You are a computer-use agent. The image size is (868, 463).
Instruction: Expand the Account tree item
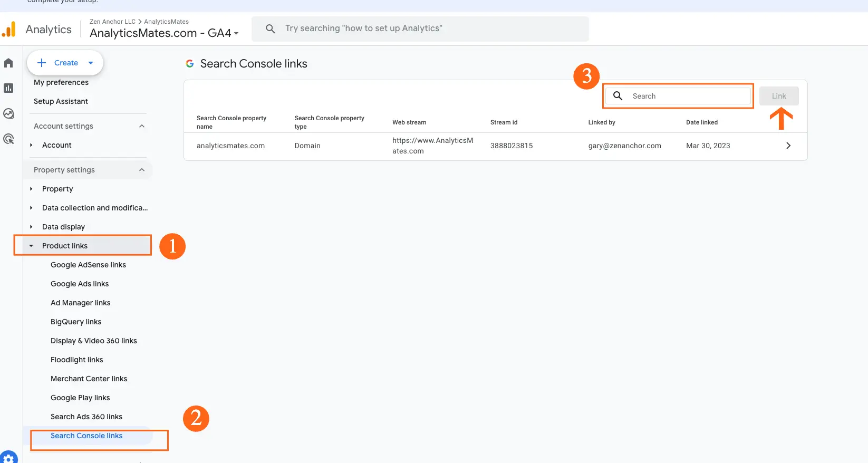(x=31, y=145)
